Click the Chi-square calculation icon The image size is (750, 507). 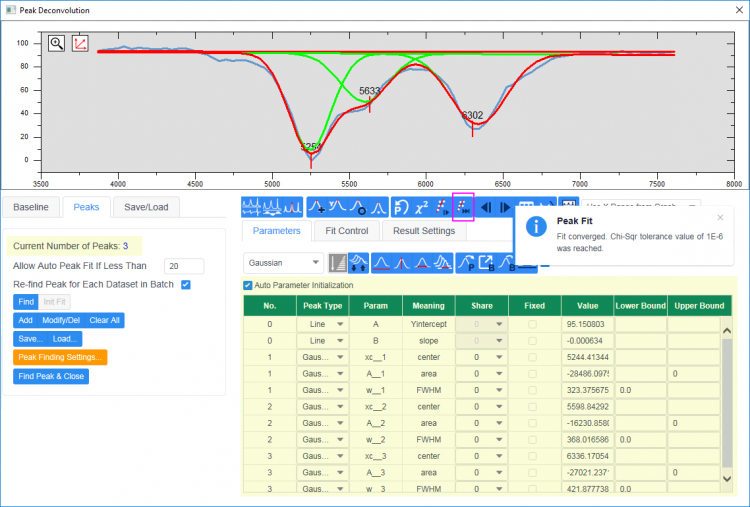pyautogui.click(x=421, y=207)
